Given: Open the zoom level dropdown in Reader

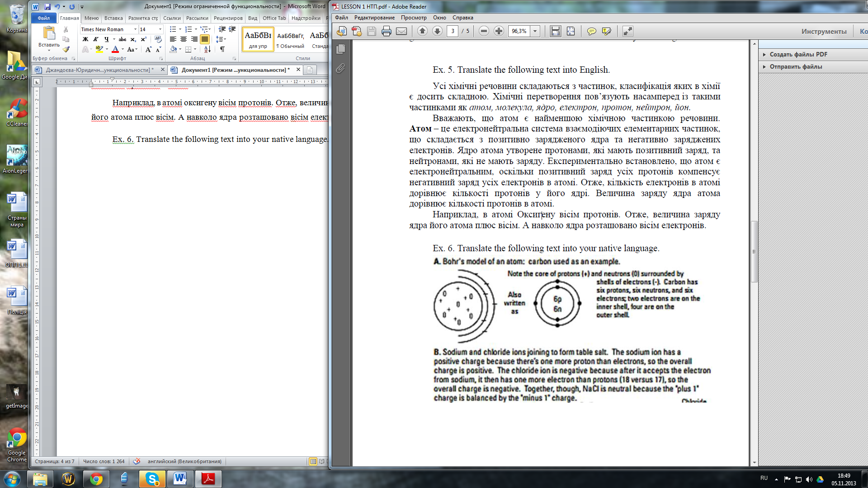Looking at the screenshot, I should 535,31.
